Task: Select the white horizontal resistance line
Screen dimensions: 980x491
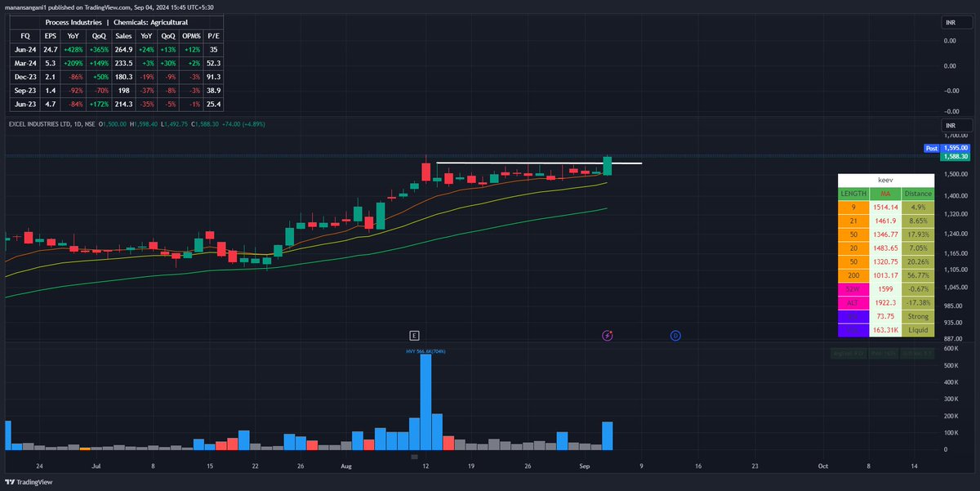Action: 539,164
